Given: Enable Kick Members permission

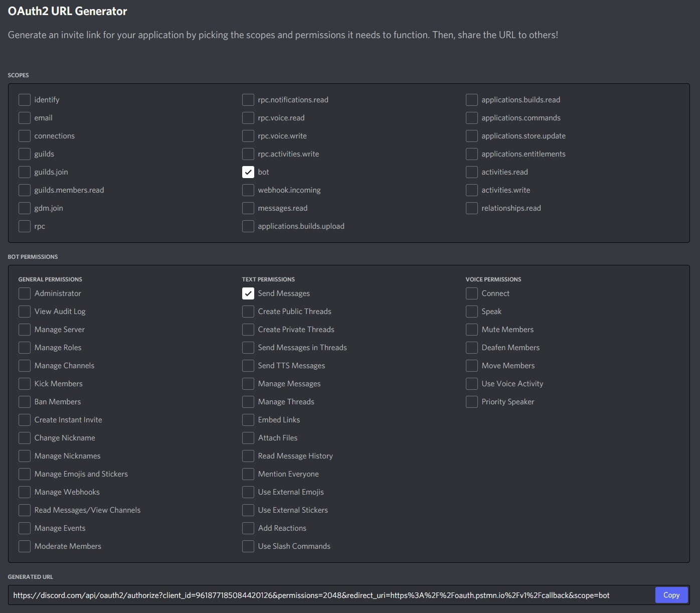Looking at the screenshot, I should [x=24, y=384].
